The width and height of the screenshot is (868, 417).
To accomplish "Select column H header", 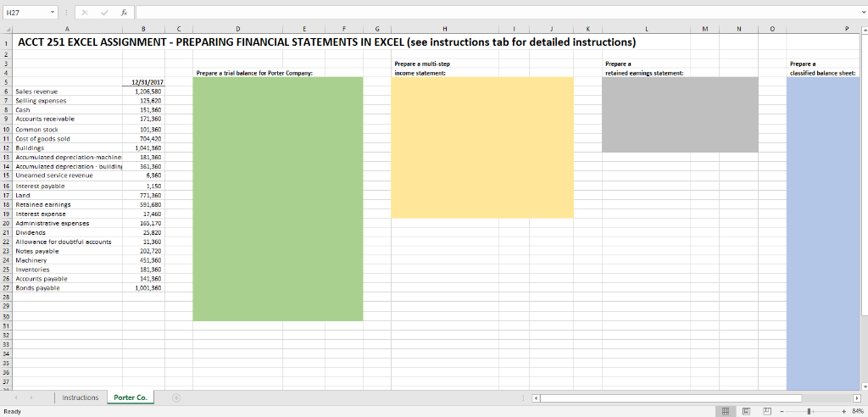I will click(x=444, y=30).
